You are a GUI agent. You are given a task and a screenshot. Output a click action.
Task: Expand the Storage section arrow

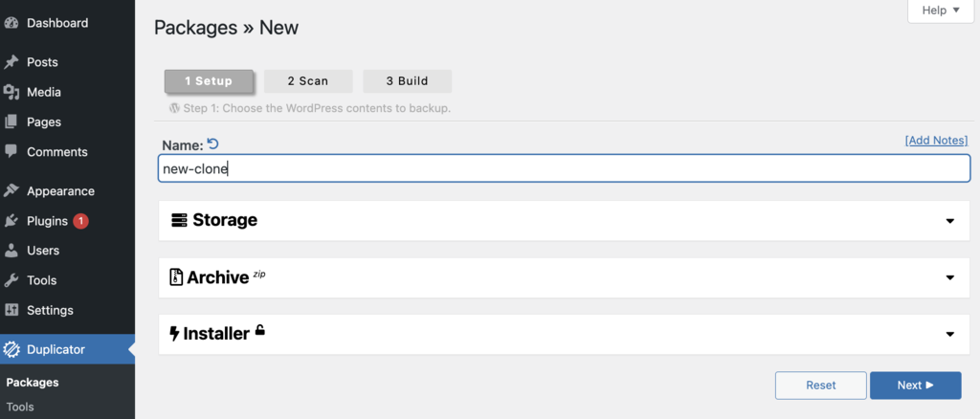click(x=949, y=221)
